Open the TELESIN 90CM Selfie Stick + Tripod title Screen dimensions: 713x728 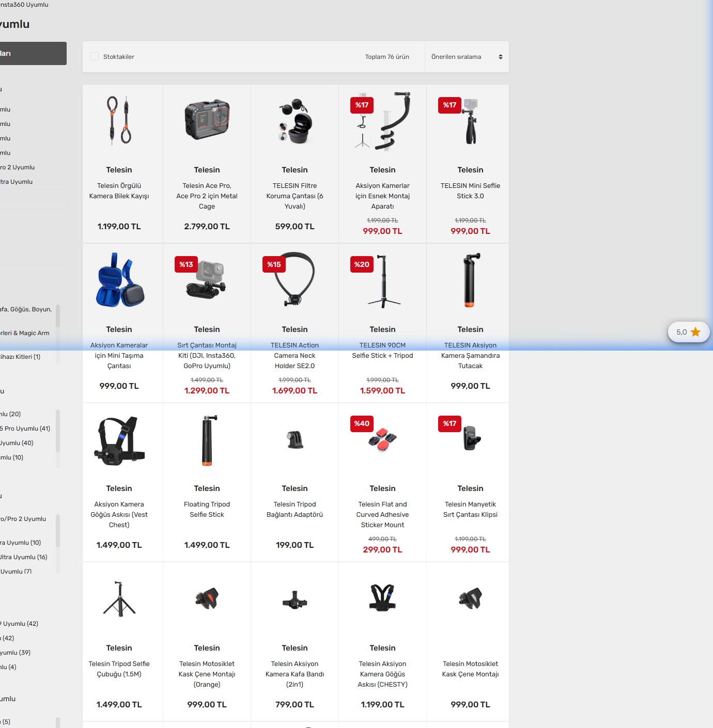click(x=383, y=351)
